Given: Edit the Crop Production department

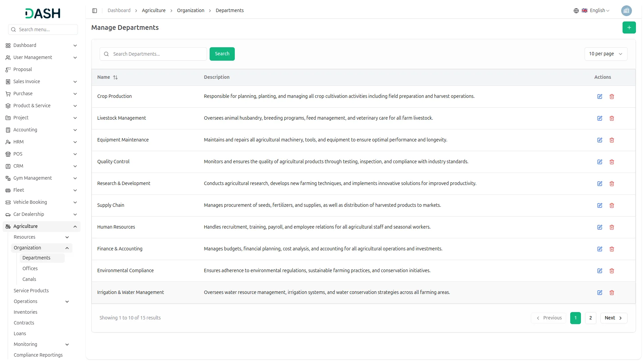Looking at the screenshot, I should point(600,97).
